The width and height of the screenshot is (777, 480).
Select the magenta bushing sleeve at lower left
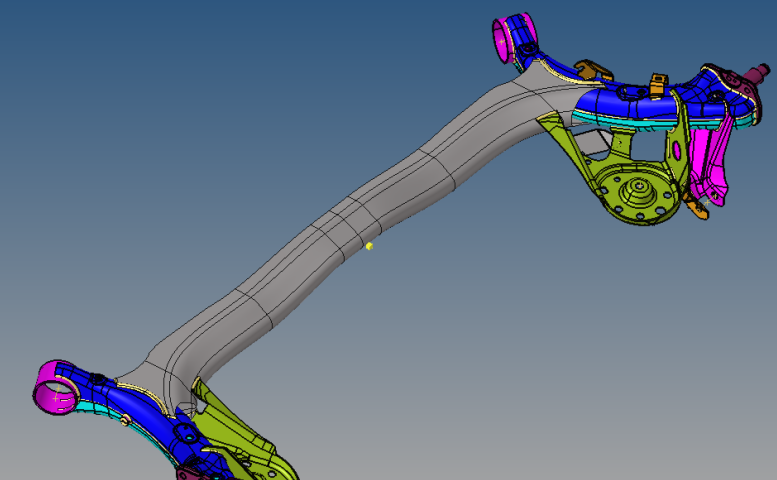[55, 386]
